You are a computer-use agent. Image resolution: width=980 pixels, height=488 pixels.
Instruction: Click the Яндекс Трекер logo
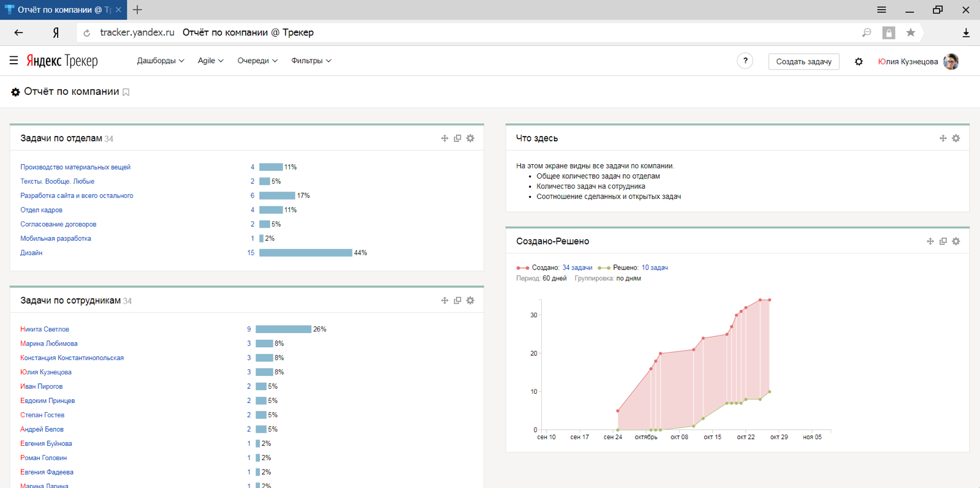[62, 61]
